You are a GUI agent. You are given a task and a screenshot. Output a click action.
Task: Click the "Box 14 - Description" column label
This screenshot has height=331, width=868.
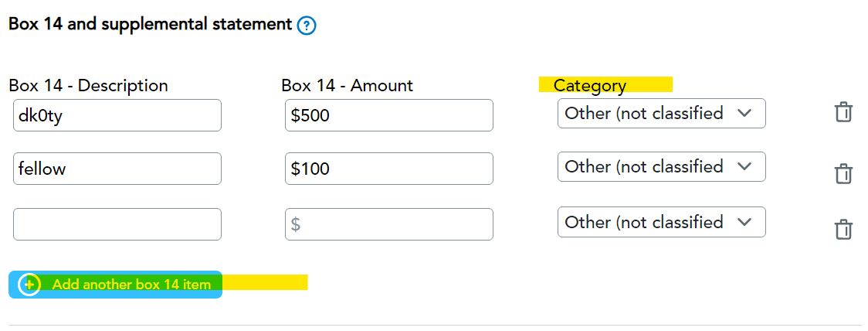click(x=88, y=85)
